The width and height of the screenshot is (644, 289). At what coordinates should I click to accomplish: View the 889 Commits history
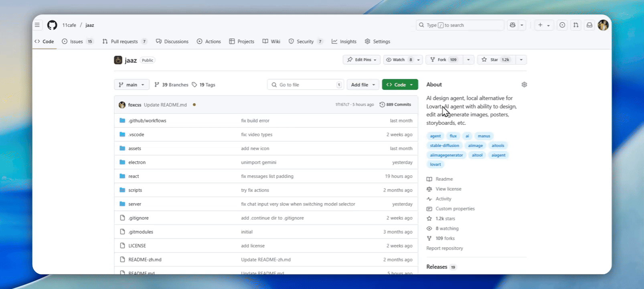(x=395, y=105)
